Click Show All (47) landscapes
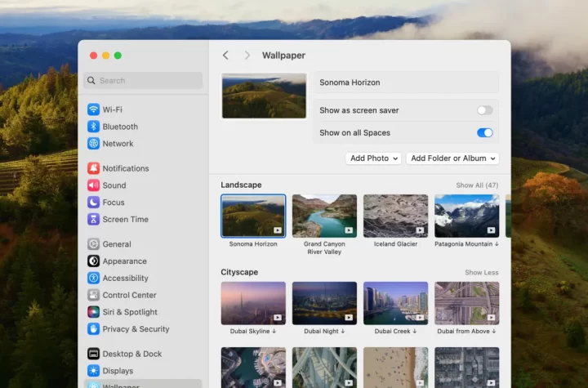 pos(477,185)
